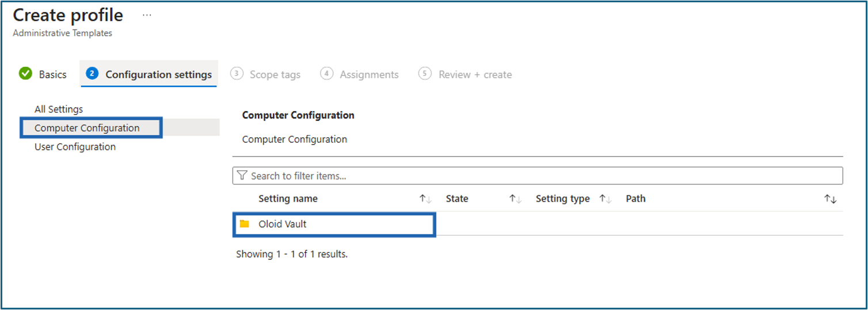Click the green Basics completed checkmark icon
Screen dimensions: 868x310
point(25,74)
